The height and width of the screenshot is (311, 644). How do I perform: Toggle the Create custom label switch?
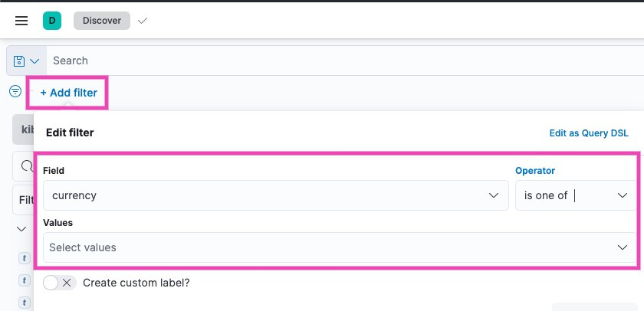59,283
